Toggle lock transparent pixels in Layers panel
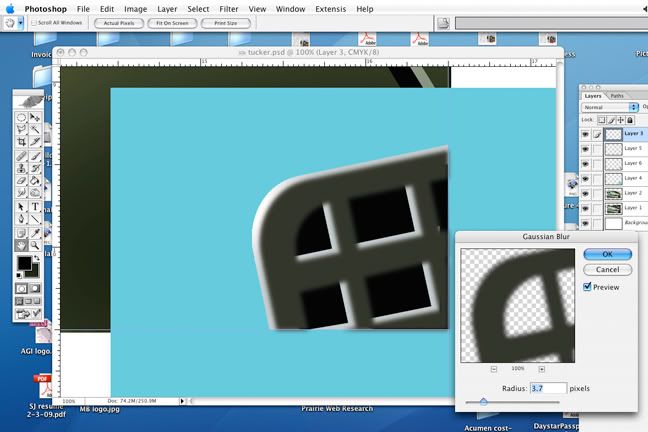Image resolution: width=648 pixels, height=432 pixels. 602,120
